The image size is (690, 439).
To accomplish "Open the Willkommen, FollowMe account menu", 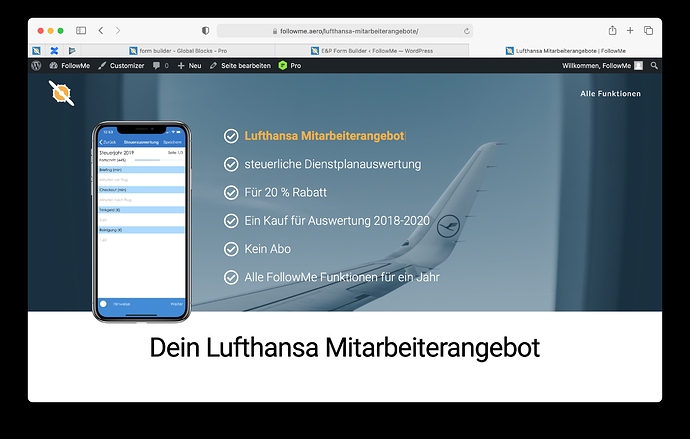I will [x=602, y=66].
